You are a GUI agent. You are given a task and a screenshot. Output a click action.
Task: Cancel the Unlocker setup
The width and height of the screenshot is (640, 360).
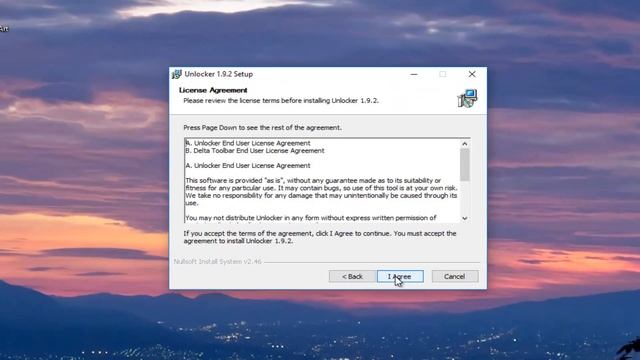[x=455, y=276]
